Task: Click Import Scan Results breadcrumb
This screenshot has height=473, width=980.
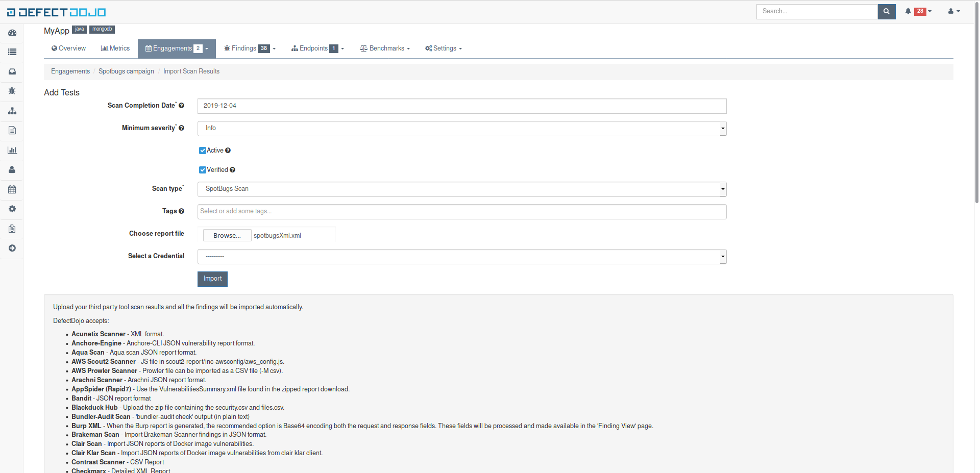Action: (x=191, y=71)
